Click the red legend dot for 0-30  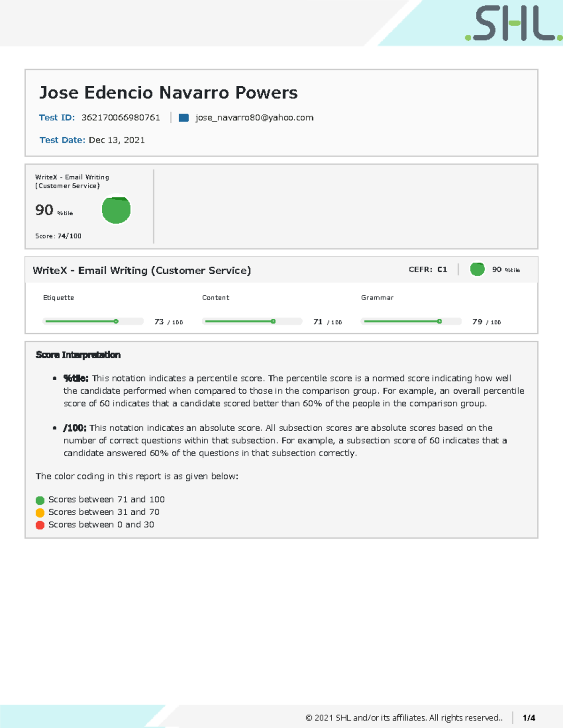click(40, 525)
